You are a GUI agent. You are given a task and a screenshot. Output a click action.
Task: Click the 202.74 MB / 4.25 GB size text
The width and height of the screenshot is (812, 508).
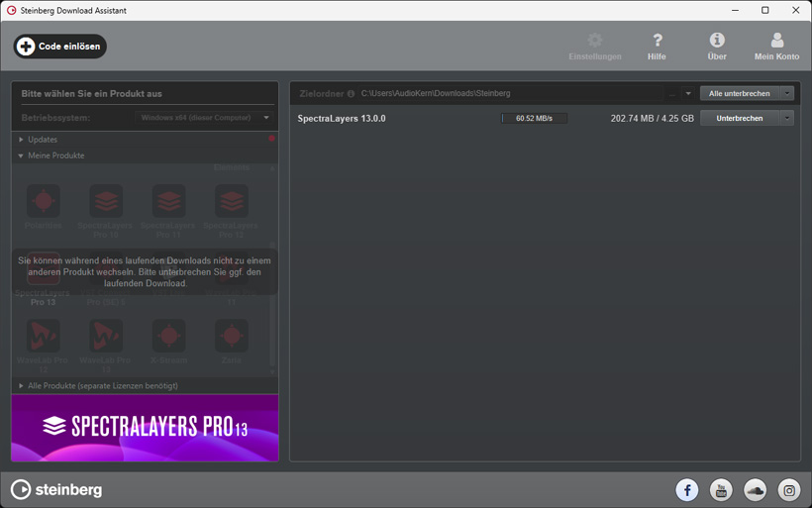(652, 118)
